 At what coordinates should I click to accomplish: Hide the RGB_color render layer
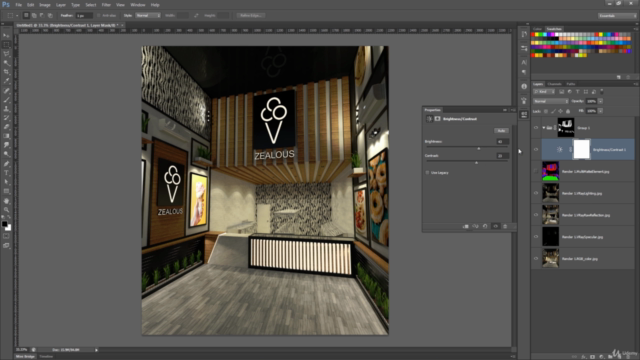536,258
